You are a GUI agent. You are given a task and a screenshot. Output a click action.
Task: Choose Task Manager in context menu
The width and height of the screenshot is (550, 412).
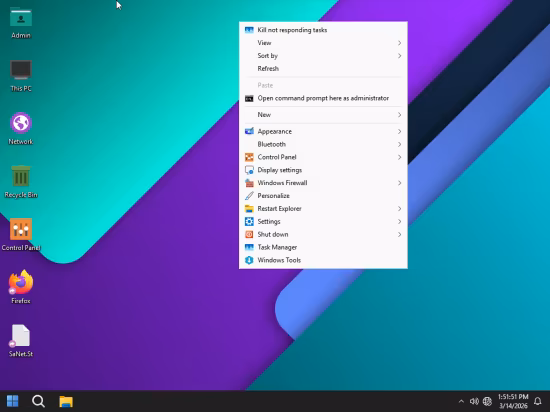pos(323,247)
